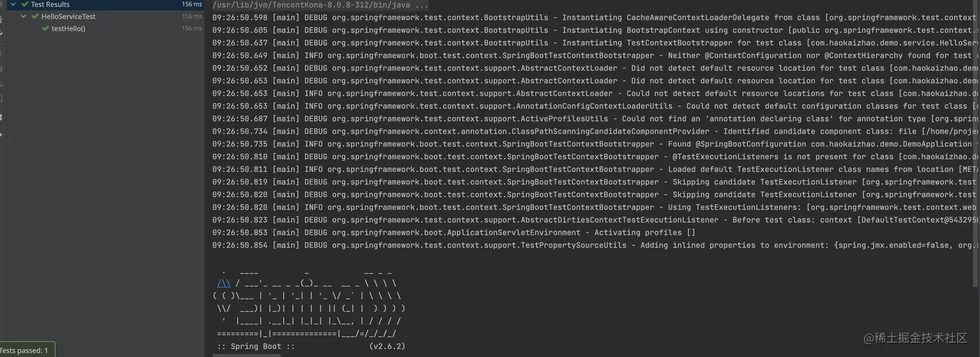Select the Test Results root entry
This screenshot has height=357, width=980.
click(50, 5)
